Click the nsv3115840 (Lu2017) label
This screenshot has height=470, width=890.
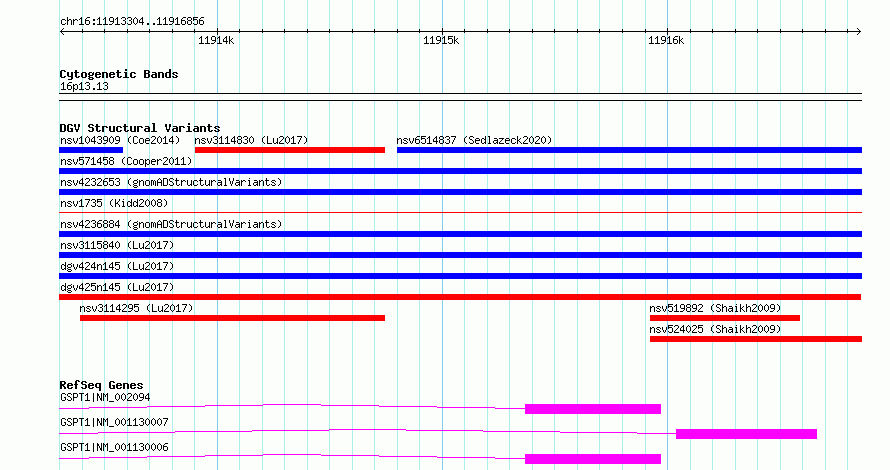[x=117, y=245]
